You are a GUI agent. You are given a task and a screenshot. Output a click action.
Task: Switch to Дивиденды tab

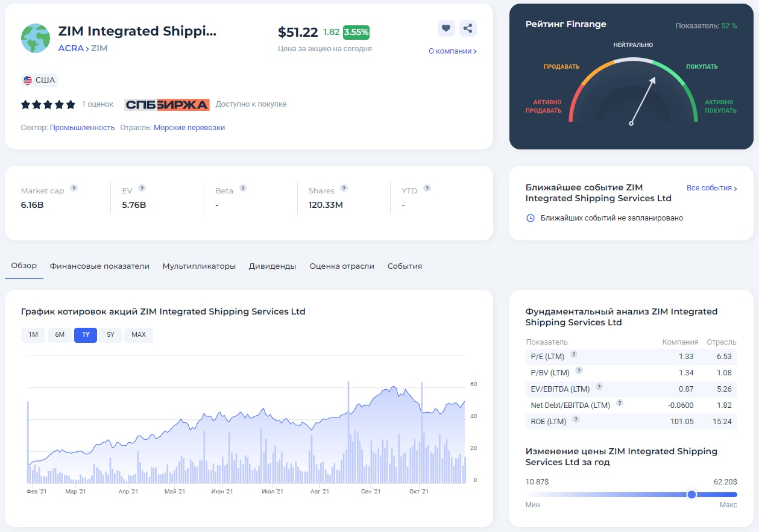272,266
